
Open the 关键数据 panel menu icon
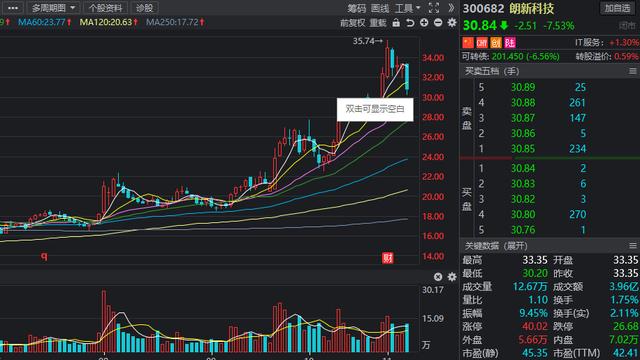[x=633, y=246]
